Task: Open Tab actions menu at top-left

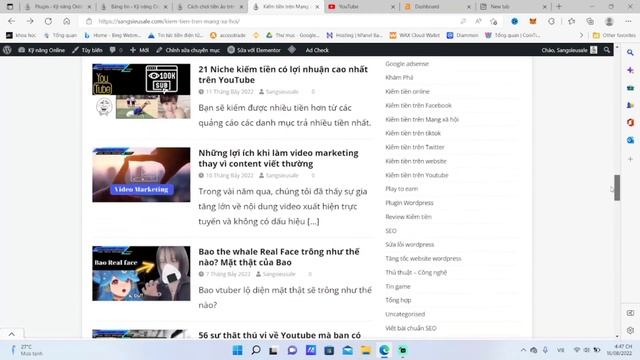Action: (10, 7)
